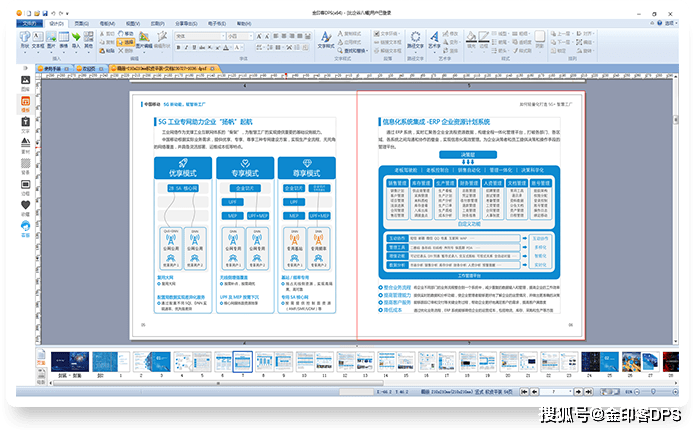Click the heart icon in left sidebar
The image size is (695, 432).
(x=25, y=203)
